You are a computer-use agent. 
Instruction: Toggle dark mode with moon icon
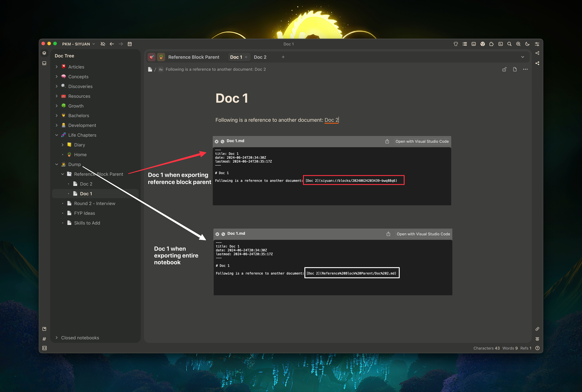pyautogui.click(x=527, y=44)
